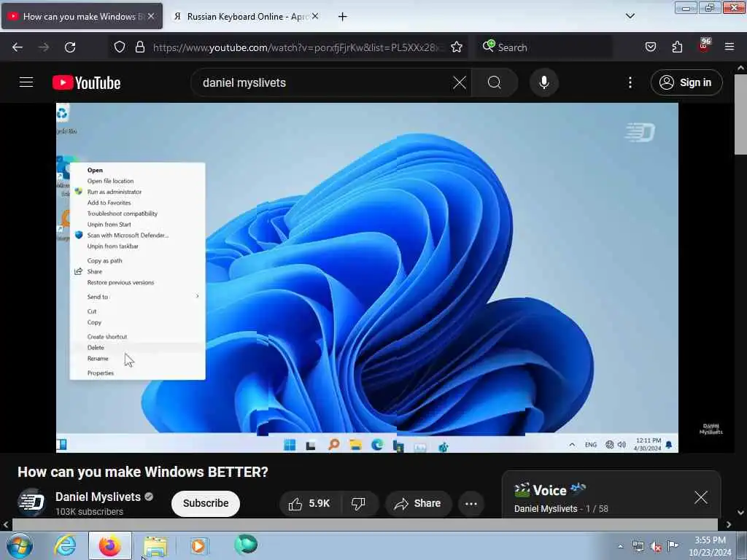Click the green round taskbar app icon
Image resolution: width=747 pixels, height=560 pixels.
click(245, 545)
